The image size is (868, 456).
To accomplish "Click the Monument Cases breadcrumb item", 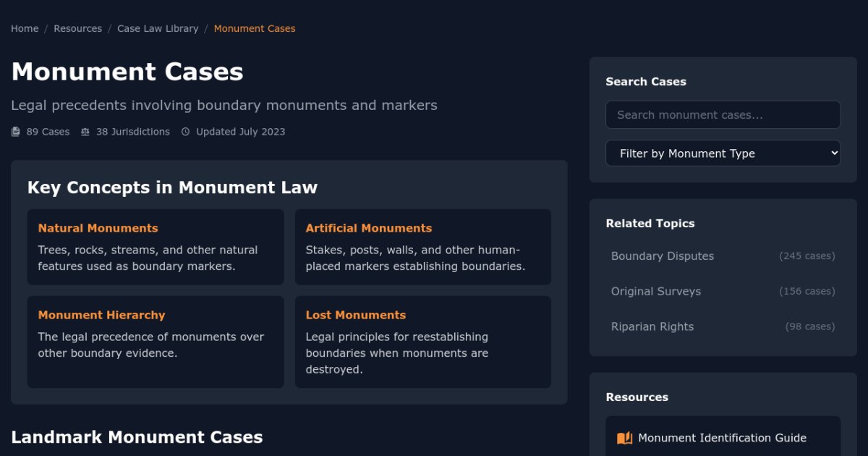I will [x=255, y=29].
